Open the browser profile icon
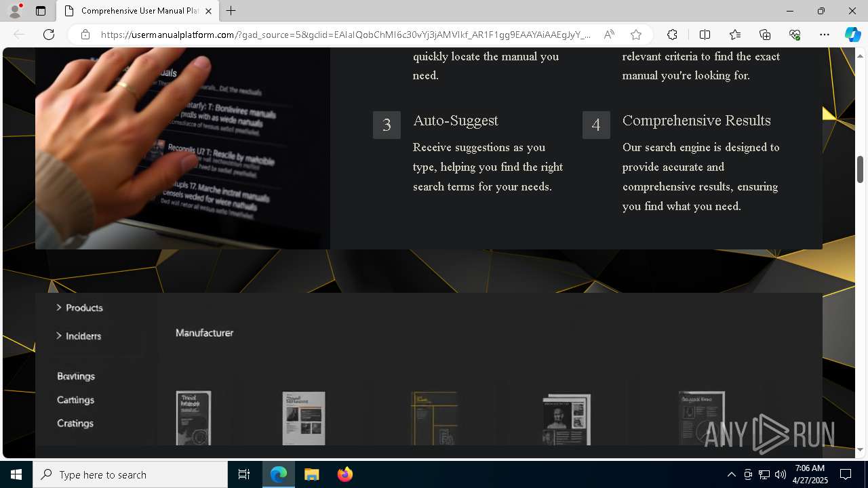868x488 pixels. [x=15, y=11]
